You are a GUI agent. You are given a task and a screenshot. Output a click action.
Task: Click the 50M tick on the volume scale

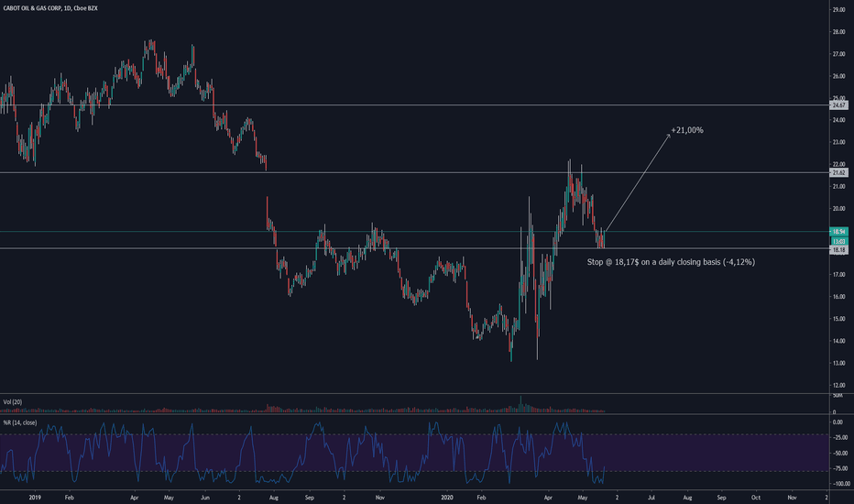point(838,396)
